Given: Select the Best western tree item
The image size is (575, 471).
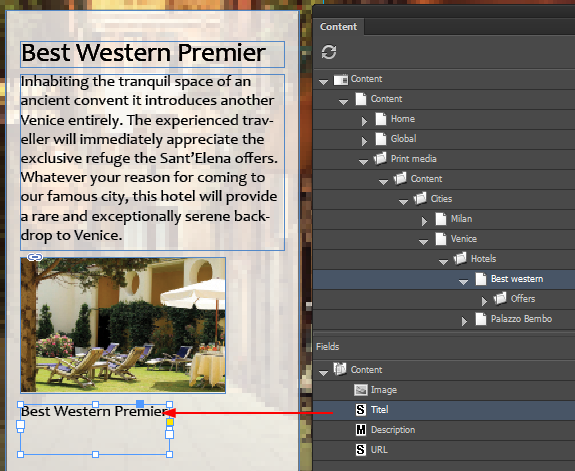Looking at the screenshot, I should click(x=517, y=279).
